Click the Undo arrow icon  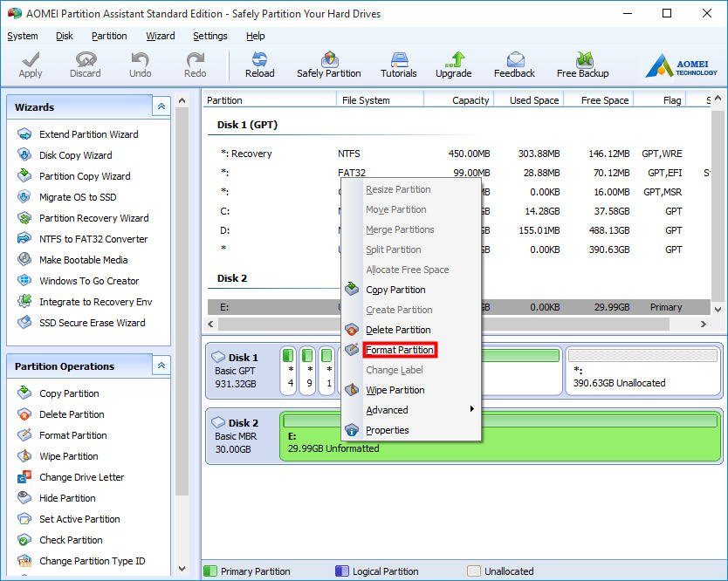point(140,59)
